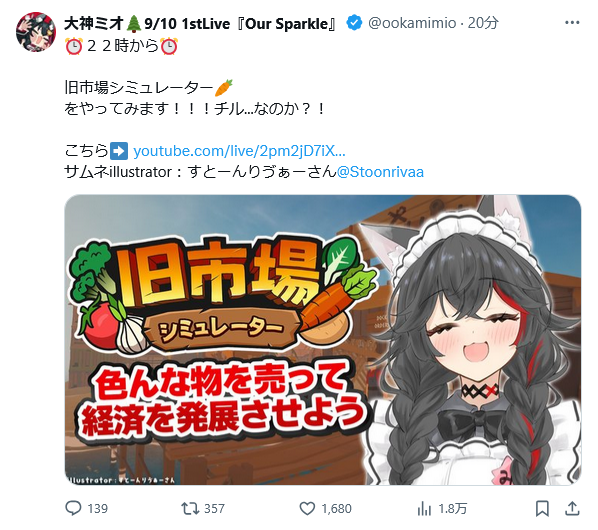Click the share upload icon
The image size is (598, 530).
(572, 508)
